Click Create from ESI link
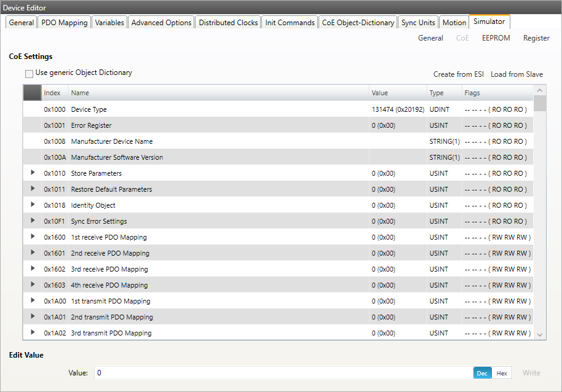This screenshot has width=562, height=392. 458,74
